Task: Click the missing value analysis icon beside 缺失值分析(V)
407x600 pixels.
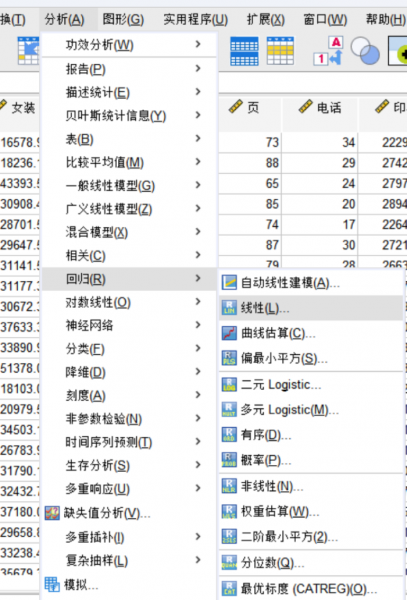Action: point(52,513)
